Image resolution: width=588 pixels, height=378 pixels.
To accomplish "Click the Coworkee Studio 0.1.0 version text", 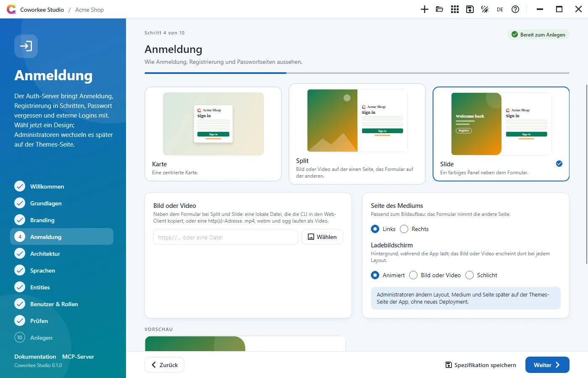I will coord(38,365).
